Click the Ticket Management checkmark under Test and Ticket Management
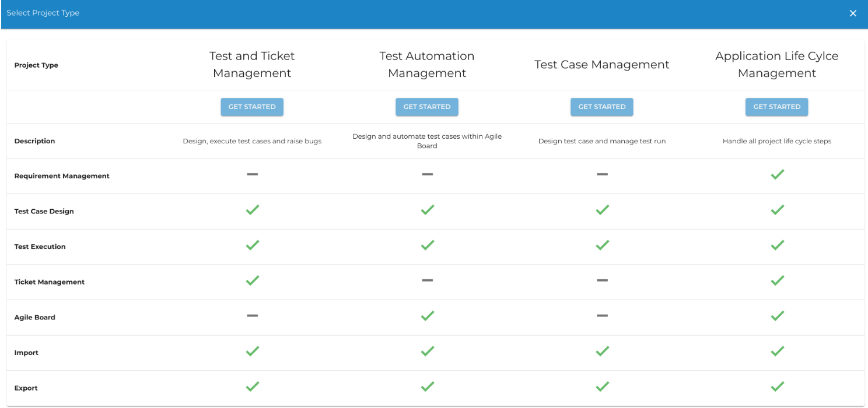The width and height of the screenshot is (868, 408). pos(252,280)
